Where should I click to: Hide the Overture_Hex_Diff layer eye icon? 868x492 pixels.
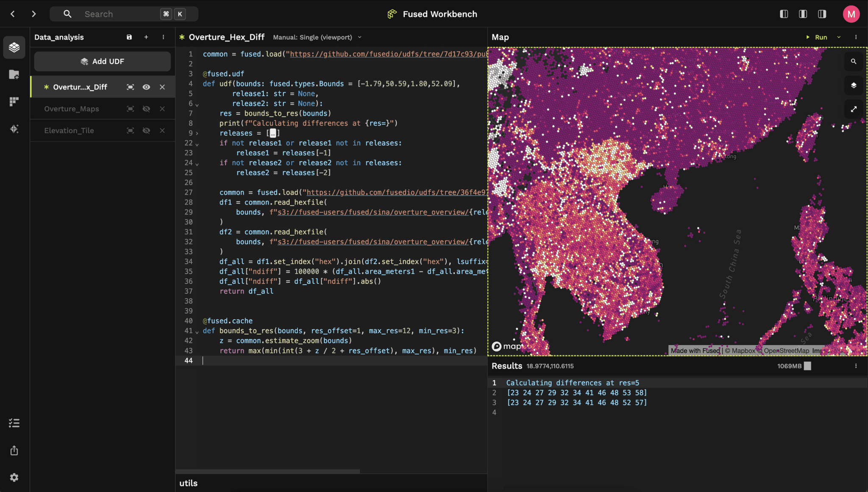(x=146, y=87)
